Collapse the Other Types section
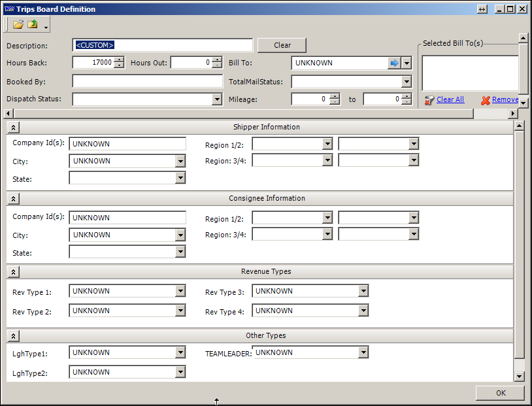532x406 pixels. (14, 336)
